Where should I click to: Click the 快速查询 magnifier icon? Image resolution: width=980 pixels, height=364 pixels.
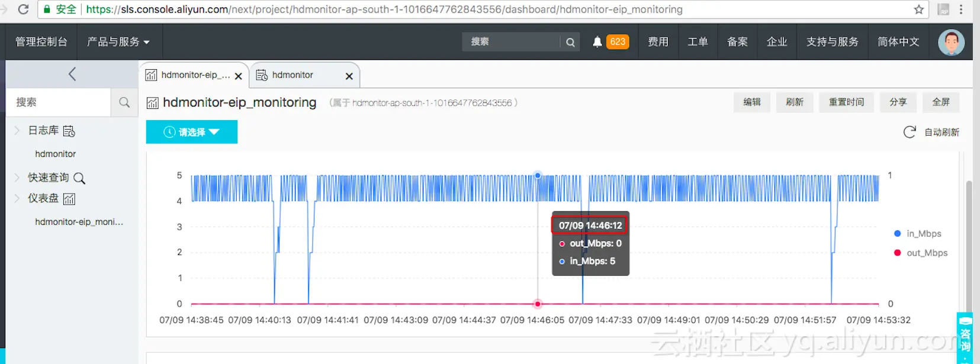79,178
